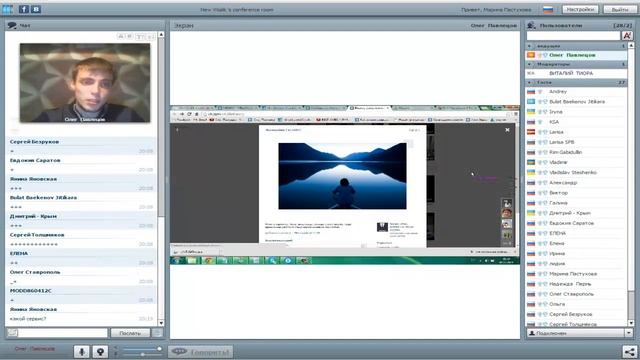Click chat sender Дмитрий - Крым

[x=33, y=216]
